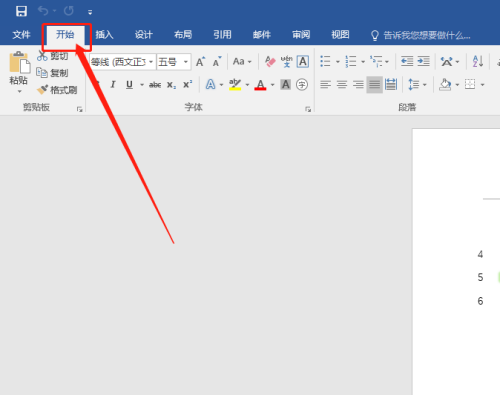Click the paragraph Shading paint bucket

coord(445,85)
